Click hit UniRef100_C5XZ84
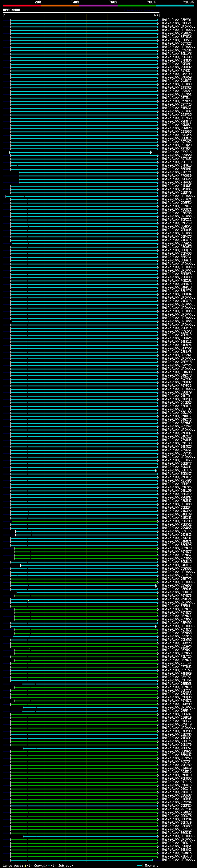Image resolution: width=197 pixels, height=868 pixels. (177, 50)
